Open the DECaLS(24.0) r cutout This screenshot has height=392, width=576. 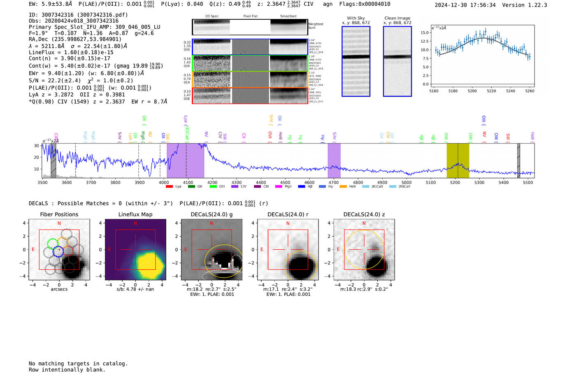288,249
